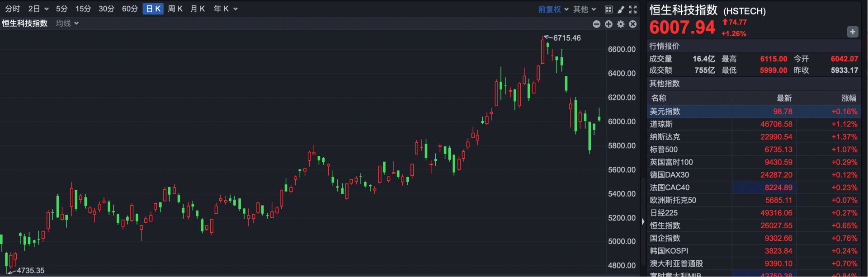
Task: Expand the 均线 indicator dropdown
Action: pos(67,23)
